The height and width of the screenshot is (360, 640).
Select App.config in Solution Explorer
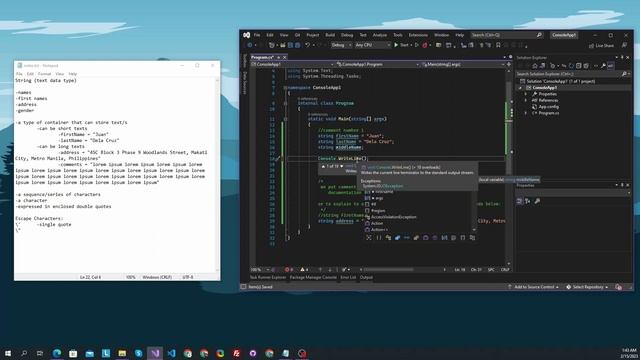tap(549, 107)
